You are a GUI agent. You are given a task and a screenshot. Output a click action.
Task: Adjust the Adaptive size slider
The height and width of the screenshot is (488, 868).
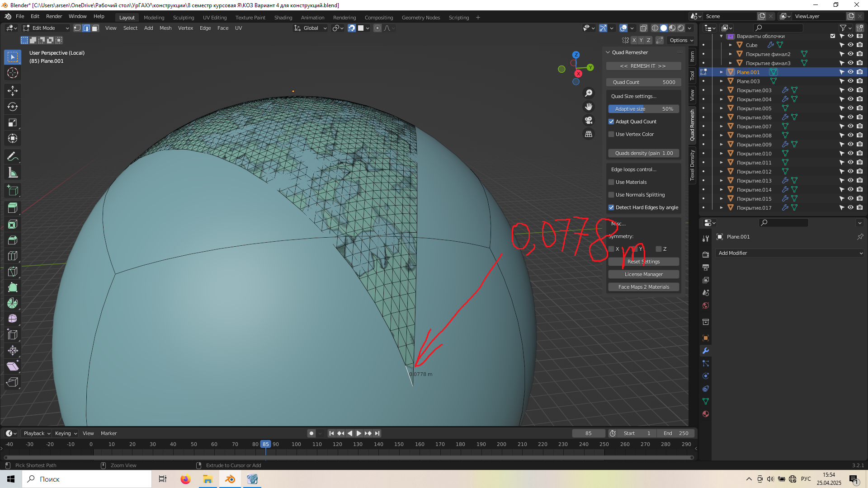click(643, 109)
